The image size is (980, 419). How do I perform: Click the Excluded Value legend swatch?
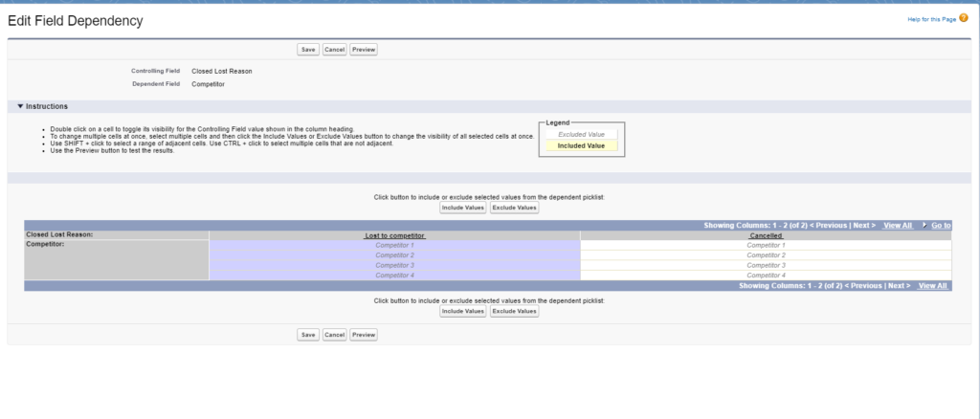click(x=581, y=134)
